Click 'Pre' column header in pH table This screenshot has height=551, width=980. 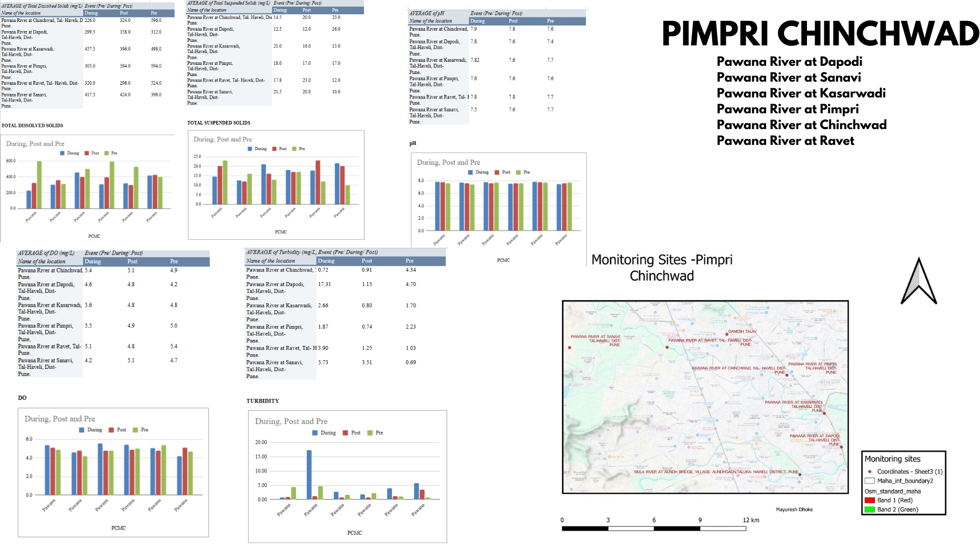tap(550, 21)
